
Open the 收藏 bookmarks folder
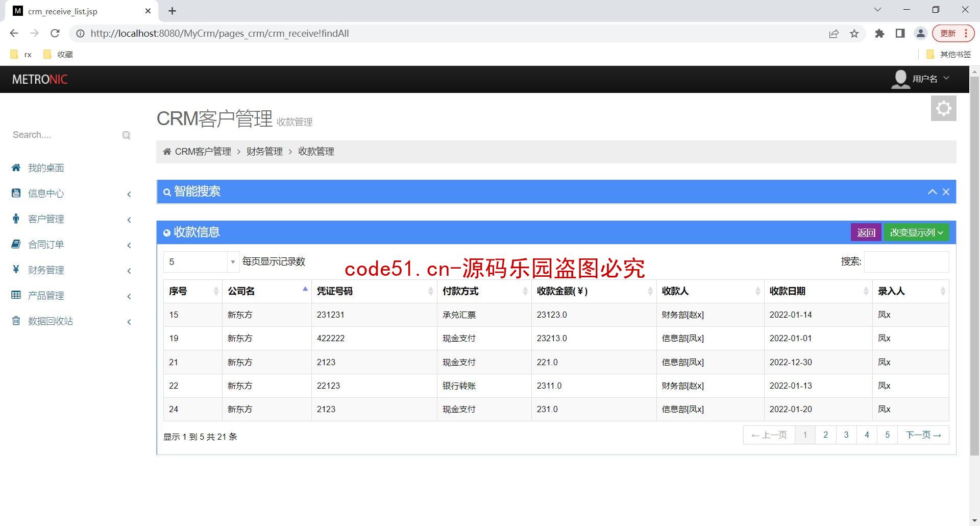(58, 54)
